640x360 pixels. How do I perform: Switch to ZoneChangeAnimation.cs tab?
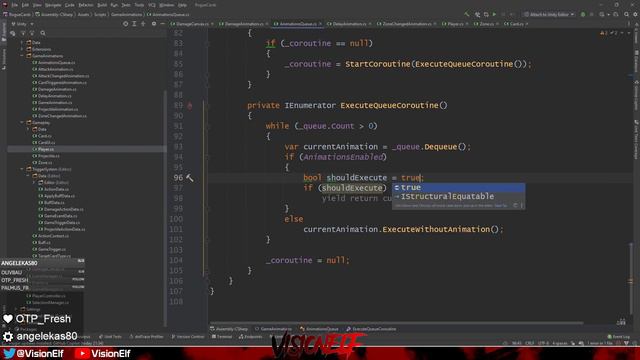pyautogui.click(x=406, y=24)
